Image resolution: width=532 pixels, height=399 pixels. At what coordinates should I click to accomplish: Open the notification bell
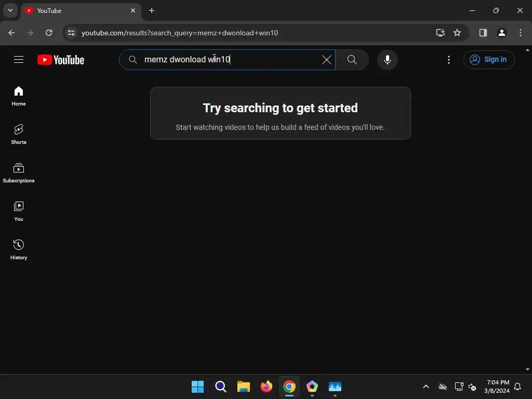[x=517, y=387]
